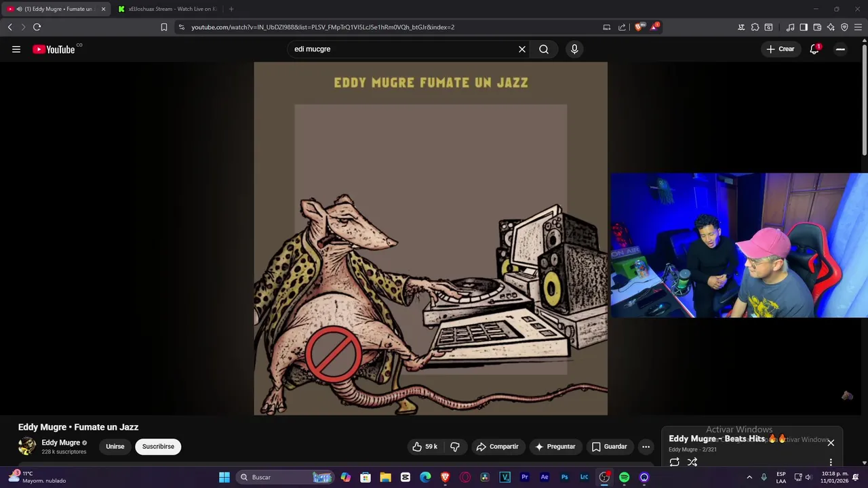868x488 pixels.
Task: Toggle playlist loop
Action: (x=674, y=462)
